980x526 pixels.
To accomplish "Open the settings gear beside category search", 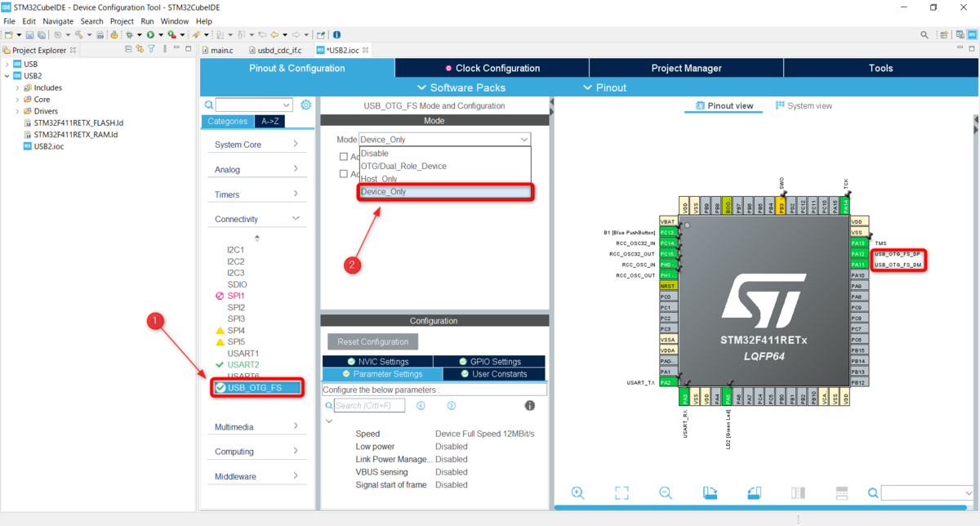I will point(306,105).
